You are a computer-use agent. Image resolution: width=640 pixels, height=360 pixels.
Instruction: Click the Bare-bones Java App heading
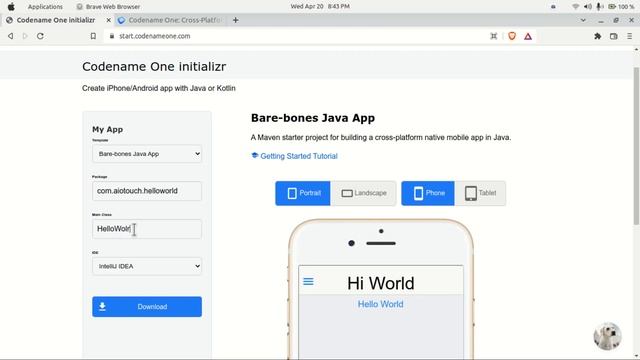click(x=313, y=118)
